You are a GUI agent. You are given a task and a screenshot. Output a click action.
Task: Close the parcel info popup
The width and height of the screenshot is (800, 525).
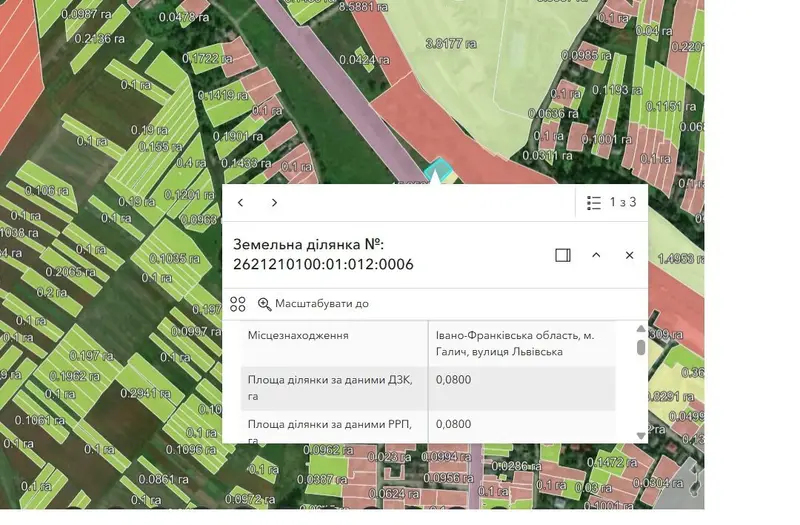tap(630, 255)
